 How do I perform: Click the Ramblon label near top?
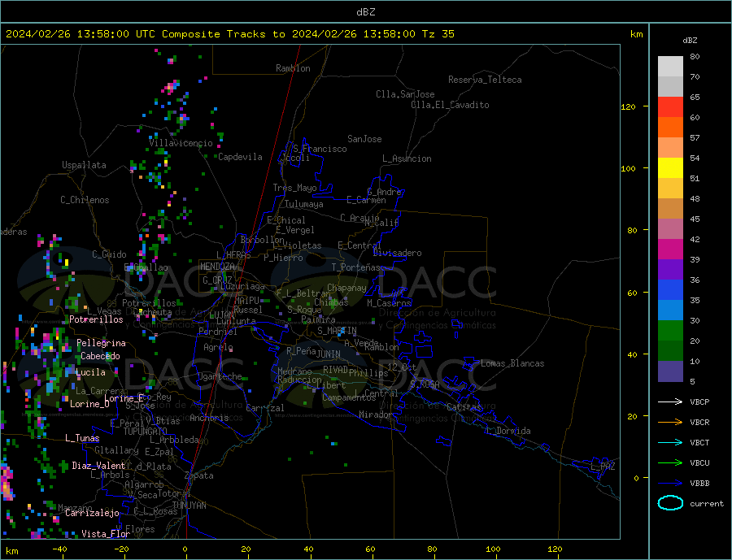click(293, 68)
